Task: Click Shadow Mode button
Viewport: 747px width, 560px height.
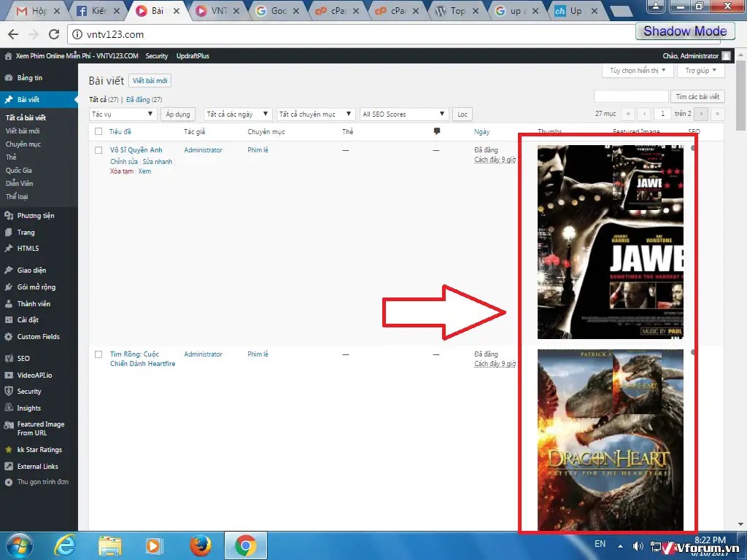Action: click(x=684, y=31)
